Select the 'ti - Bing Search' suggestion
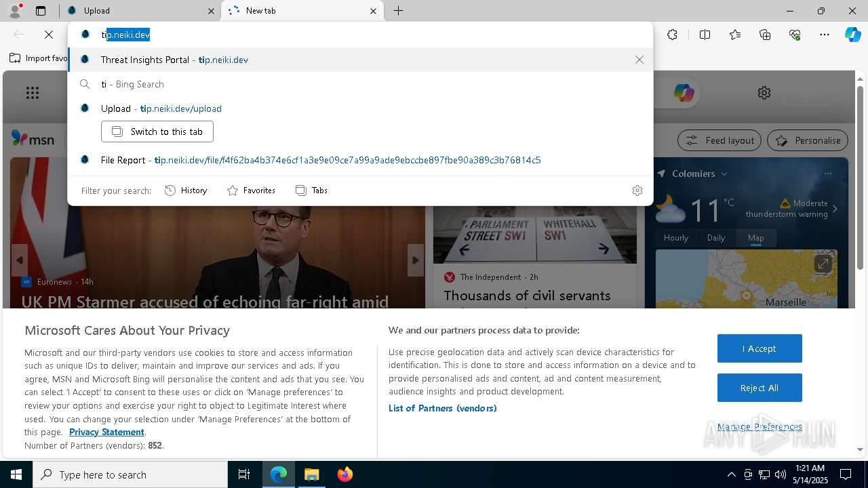Viewport: 868px width, 488px height. [360, 84]
